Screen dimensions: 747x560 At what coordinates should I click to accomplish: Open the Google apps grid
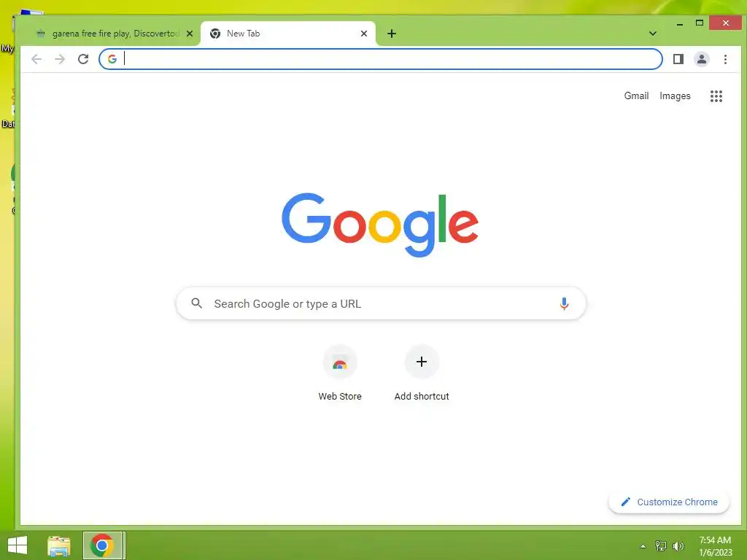[x=716, y=96]
